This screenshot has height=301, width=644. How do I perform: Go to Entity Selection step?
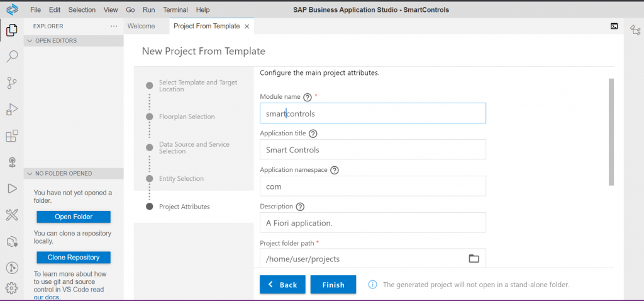tap(181, 178)
